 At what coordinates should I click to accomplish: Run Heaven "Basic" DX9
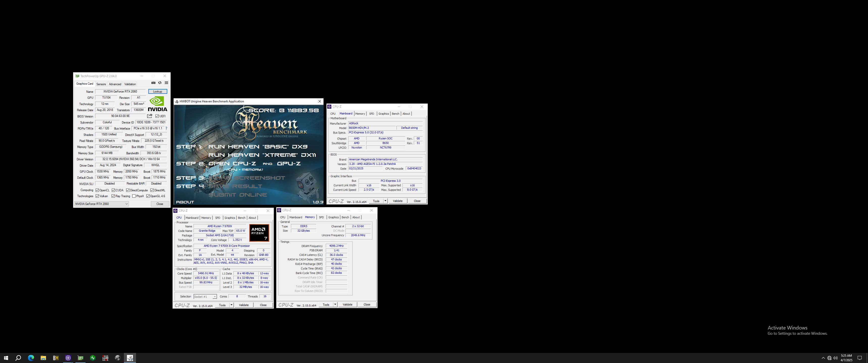pos(258,147)
